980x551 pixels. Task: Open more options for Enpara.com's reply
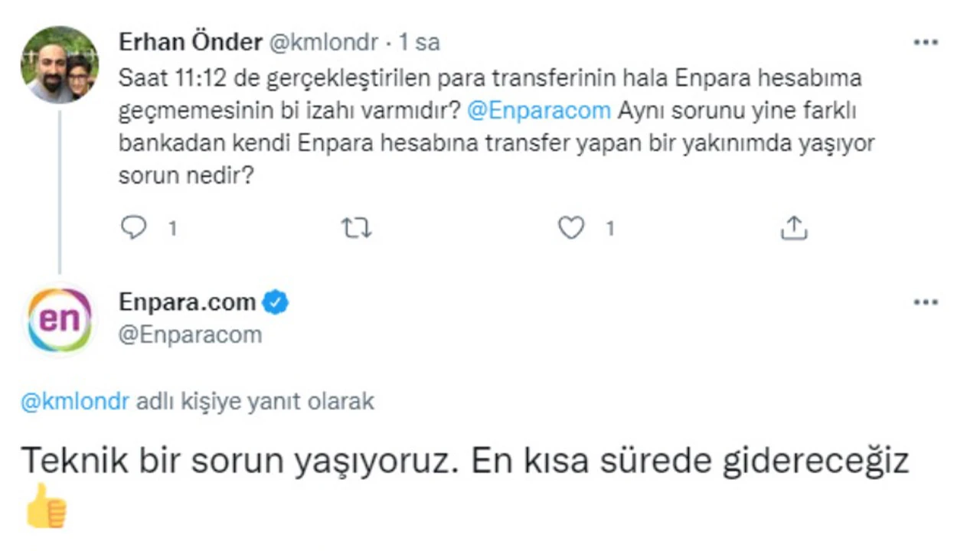point(926,302)
